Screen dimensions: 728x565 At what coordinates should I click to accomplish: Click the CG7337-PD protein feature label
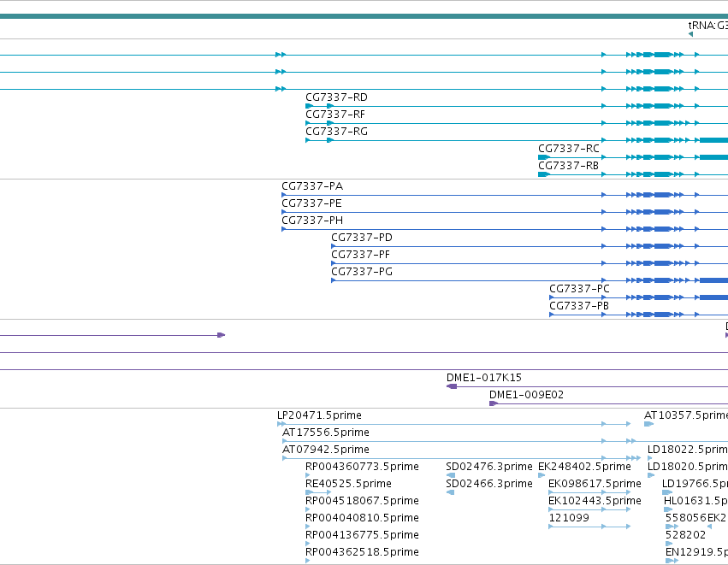click(x=362, y=238)
